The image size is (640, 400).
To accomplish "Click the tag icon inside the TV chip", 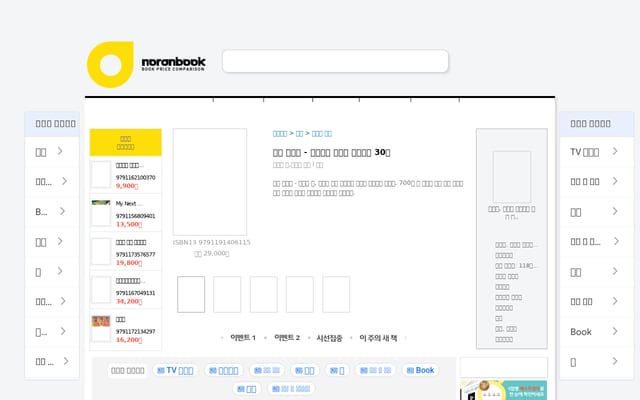I will click(161, 370).
